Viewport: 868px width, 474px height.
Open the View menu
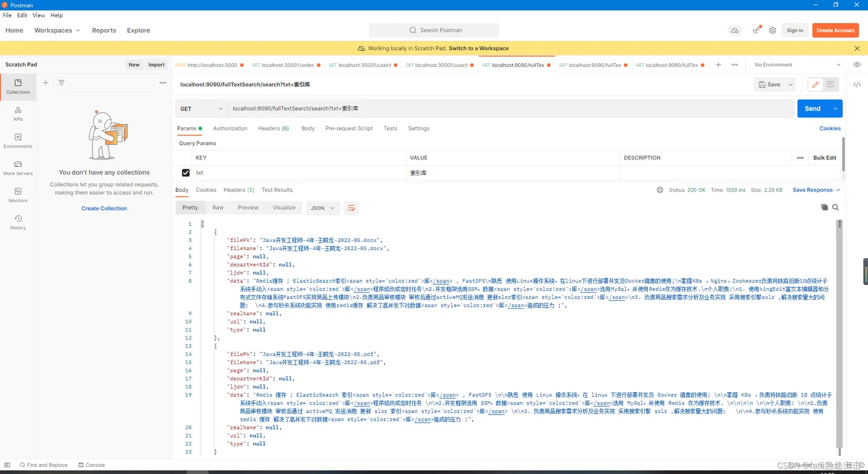pyautogui.click(x=38, y=15)
